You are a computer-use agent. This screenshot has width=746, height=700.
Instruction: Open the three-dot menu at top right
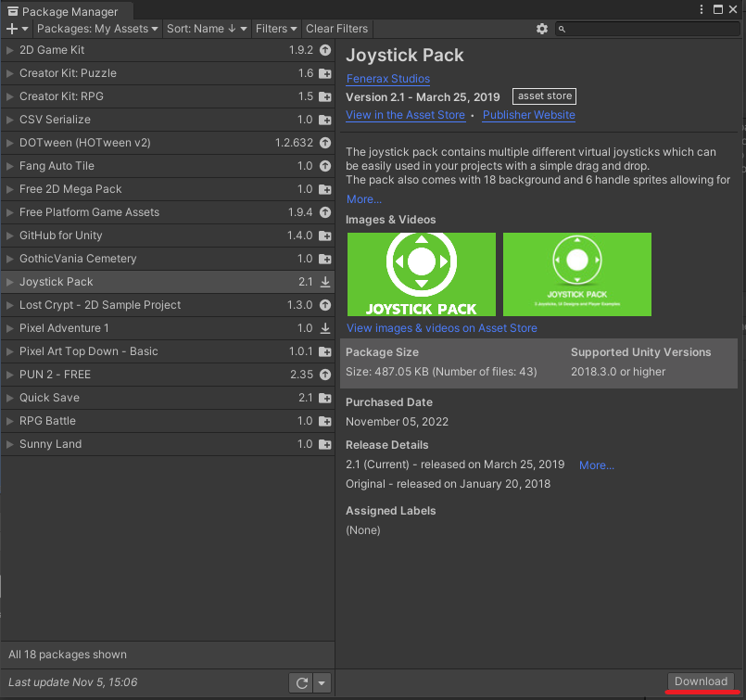pos(702,8)
